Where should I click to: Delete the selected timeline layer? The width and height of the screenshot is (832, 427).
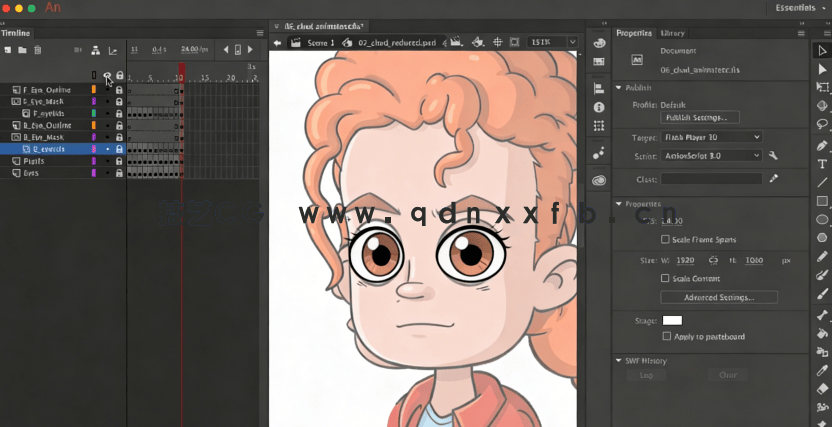tap(38, 50)
